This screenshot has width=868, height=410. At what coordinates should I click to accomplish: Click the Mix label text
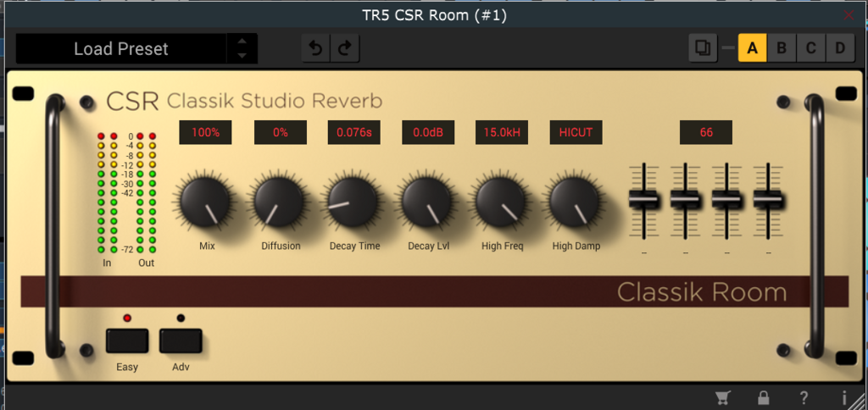(207, 247)
